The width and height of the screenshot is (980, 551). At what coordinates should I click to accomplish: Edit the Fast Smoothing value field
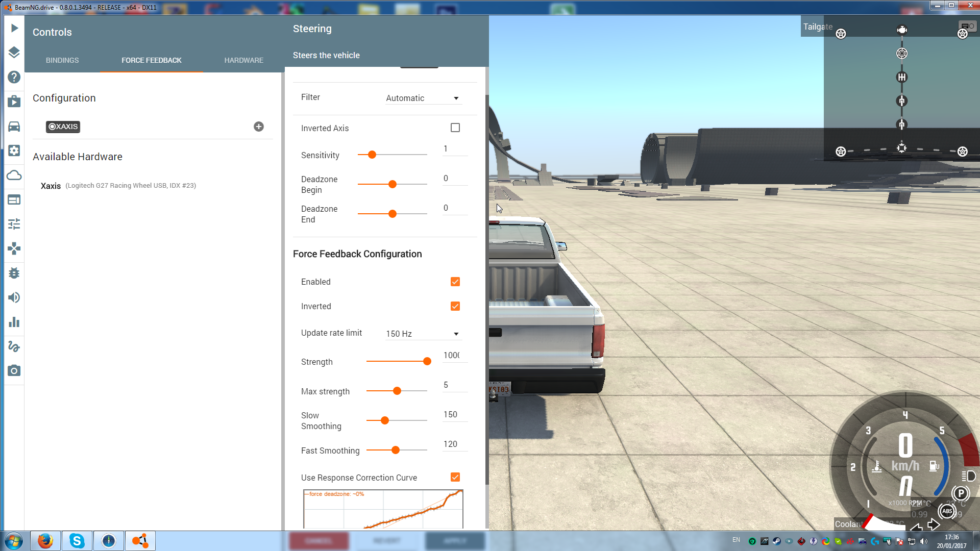tap(455, 444)
